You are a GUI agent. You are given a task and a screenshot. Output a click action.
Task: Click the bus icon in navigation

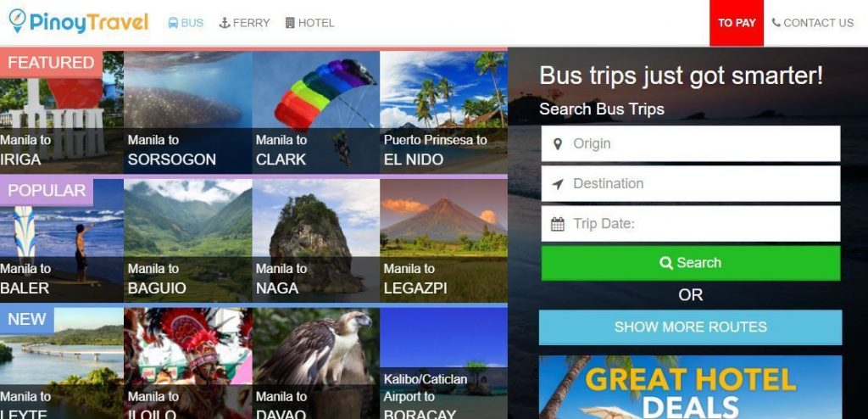pyautogui.click(x=173, y=23)
